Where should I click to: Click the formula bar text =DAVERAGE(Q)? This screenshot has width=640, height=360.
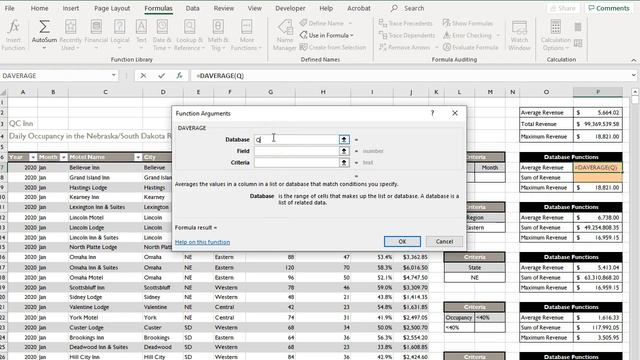(x=220, y=76)
